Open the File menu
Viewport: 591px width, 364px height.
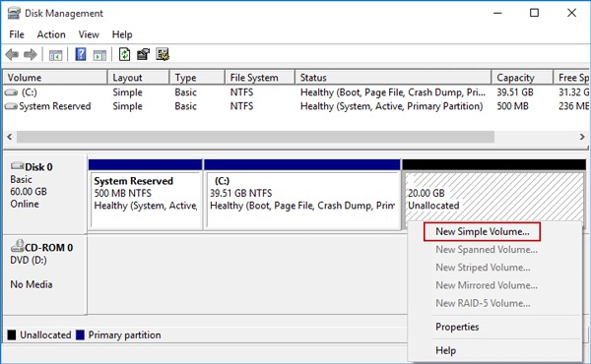click(17, 34)
